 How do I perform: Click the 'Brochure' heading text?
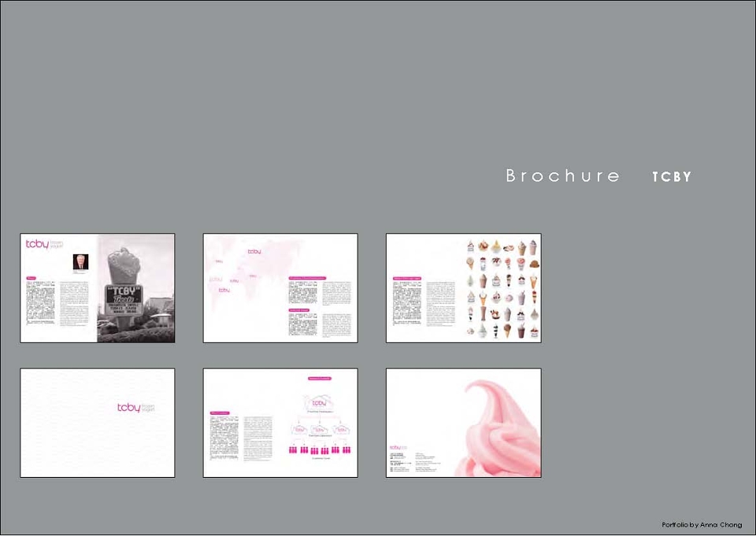point(562,176)
